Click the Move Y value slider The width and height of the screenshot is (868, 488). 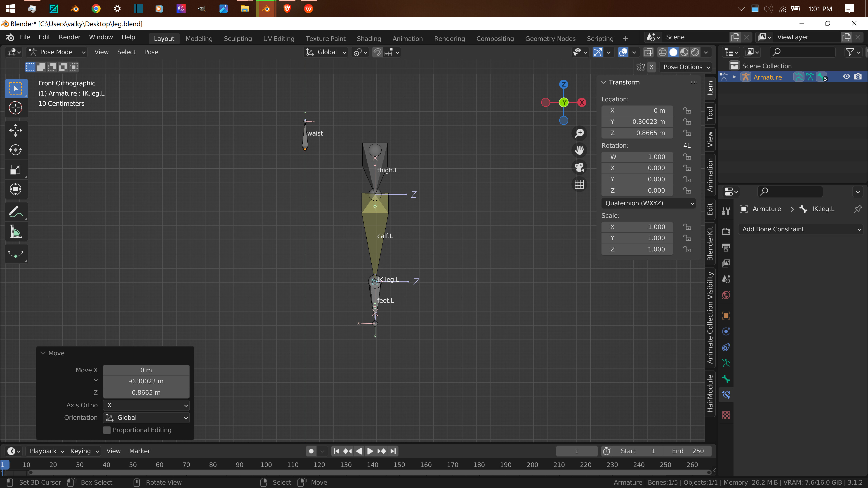146,381
